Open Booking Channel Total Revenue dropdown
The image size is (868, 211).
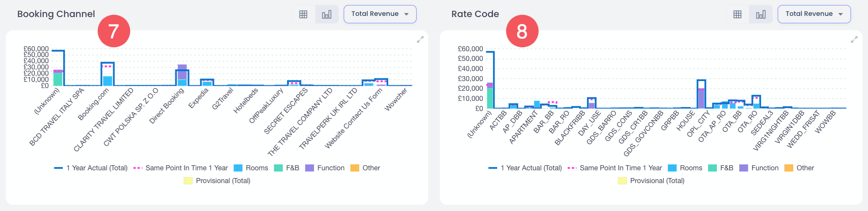(x=380, y=14)
